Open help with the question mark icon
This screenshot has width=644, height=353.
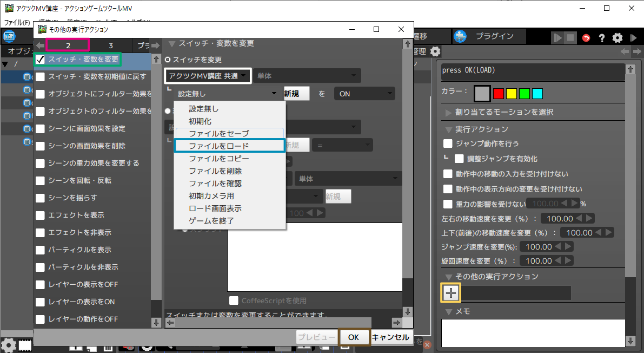[601, 38]
